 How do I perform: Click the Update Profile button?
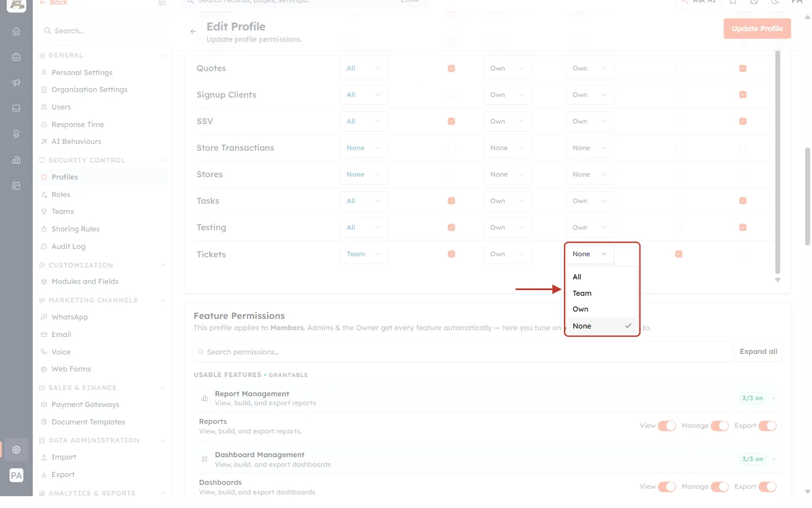click(x=757, y=29)
